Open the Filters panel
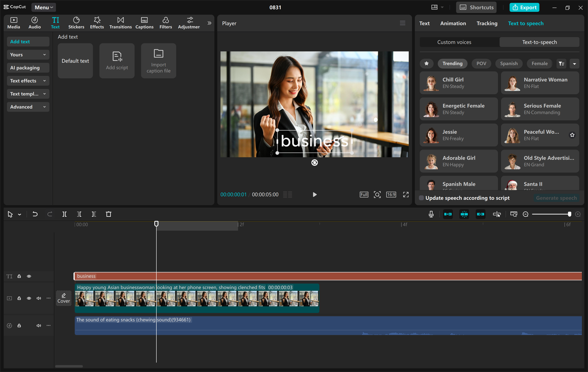 click(165, 22)
